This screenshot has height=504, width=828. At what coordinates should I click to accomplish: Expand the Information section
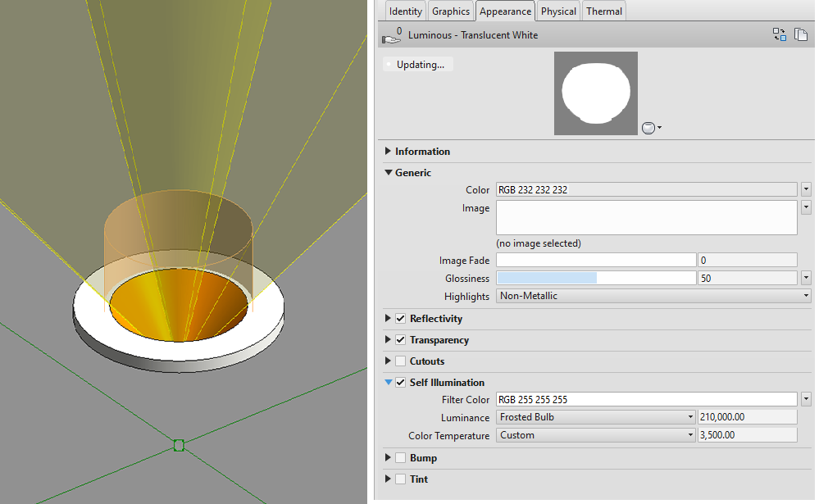pyautogui.click(x=388, y=151)
